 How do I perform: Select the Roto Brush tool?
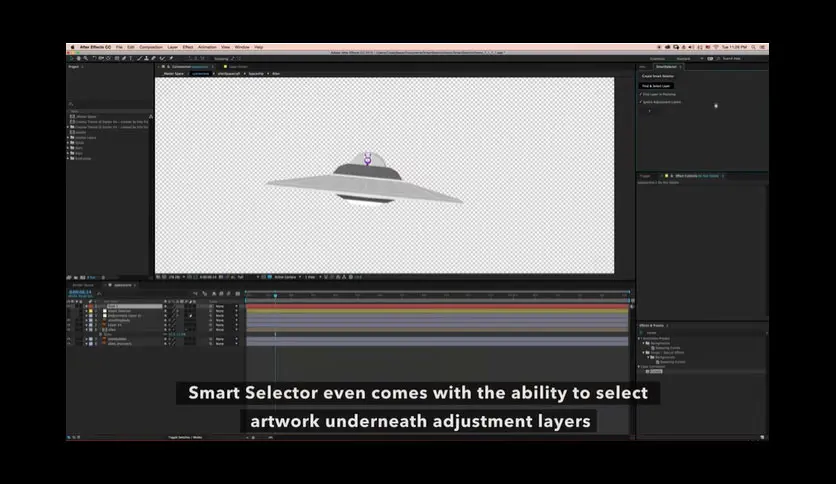coord(162,59)
